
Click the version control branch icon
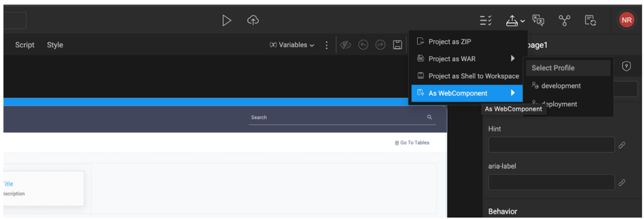(565, 20)
